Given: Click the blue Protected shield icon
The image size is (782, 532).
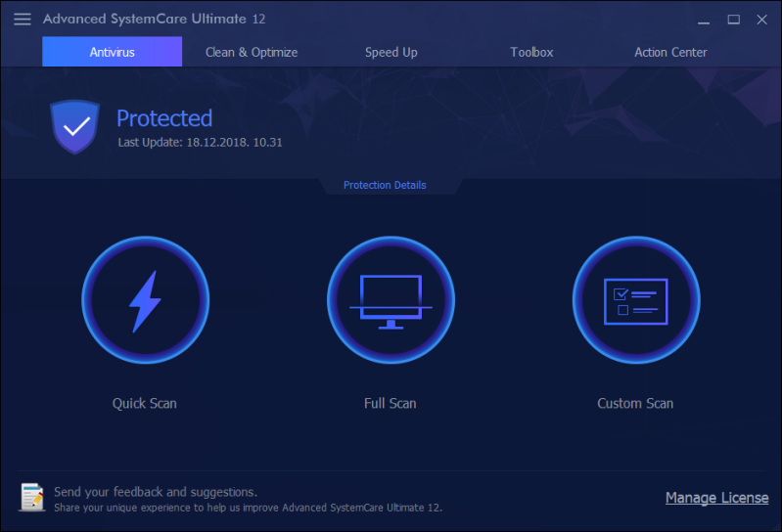Looking at the screenshot, I should click(75, 126).
